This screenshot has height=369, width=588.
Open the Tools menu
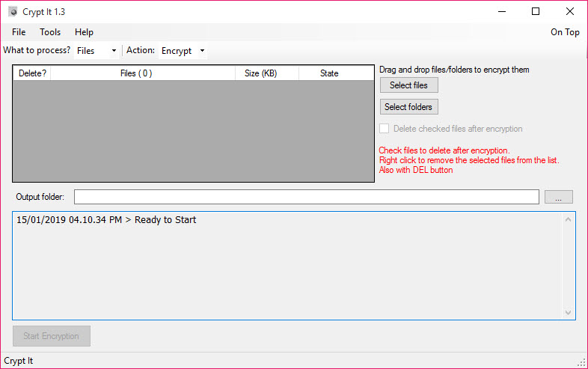pyautogui.click(x=50, y=32)
